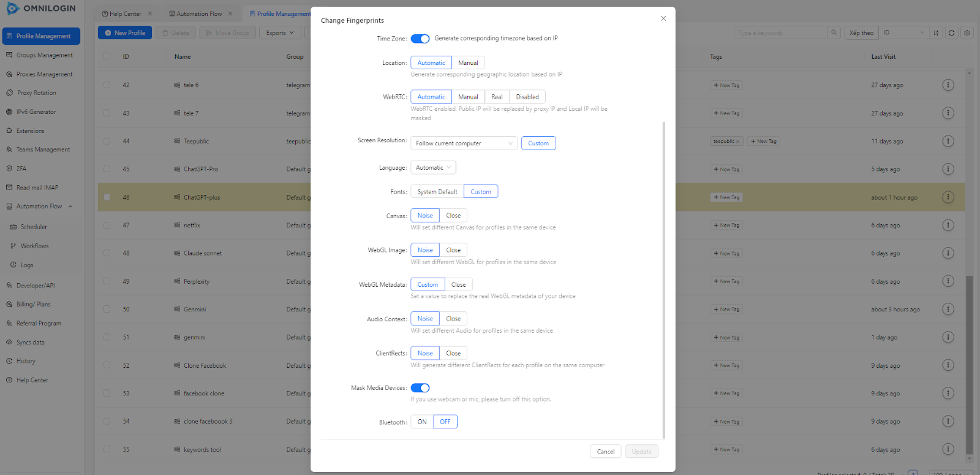Click the New Profile button
980x475 pixels.
(x=125, y=33)
